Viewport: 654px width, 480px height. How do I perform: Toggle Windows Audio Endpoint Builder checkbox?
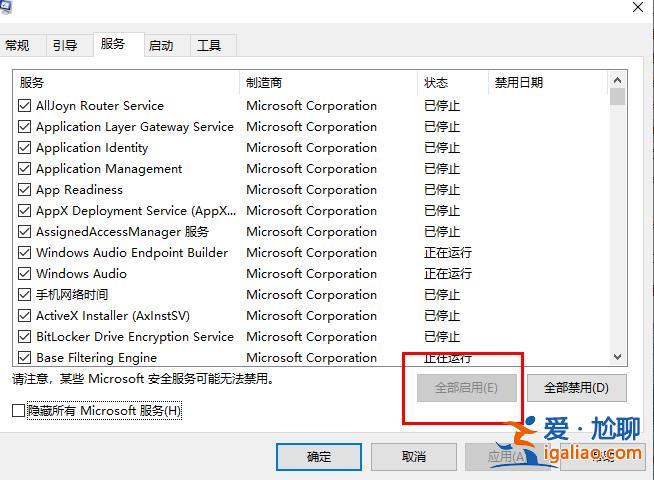coord(25,253)
